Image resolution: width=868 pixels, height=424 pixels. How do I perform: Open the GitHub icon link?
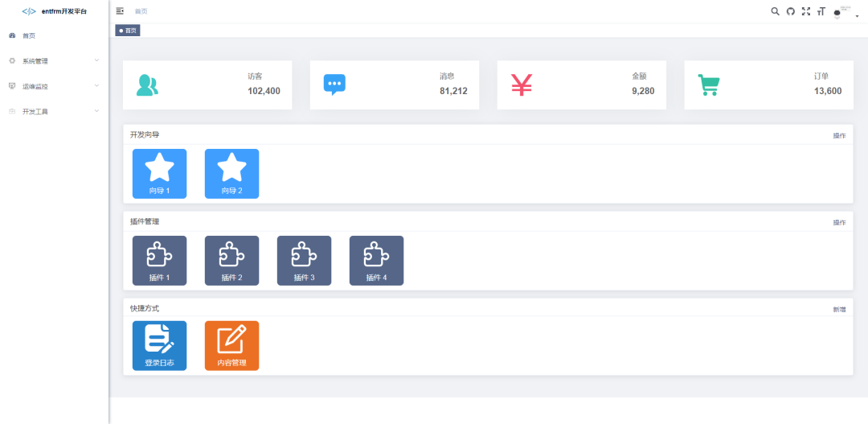[791, 11]
